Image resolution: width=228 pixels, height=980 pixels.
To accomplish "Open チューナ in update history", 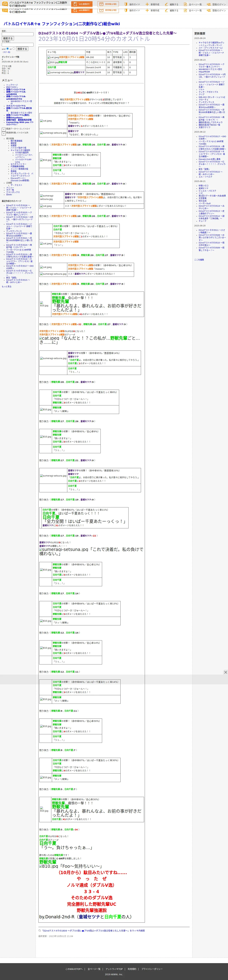I will tap(203, 221).
